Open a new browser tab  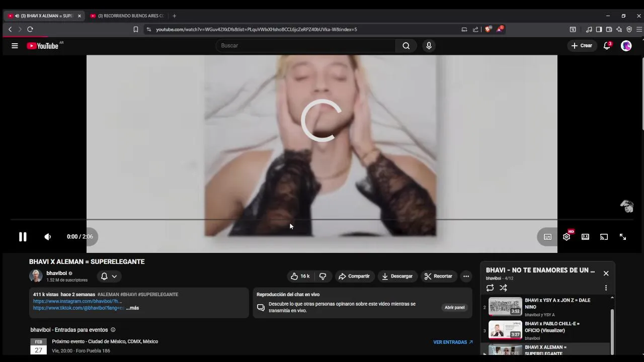pyautogui.click(x=174, y=16)
